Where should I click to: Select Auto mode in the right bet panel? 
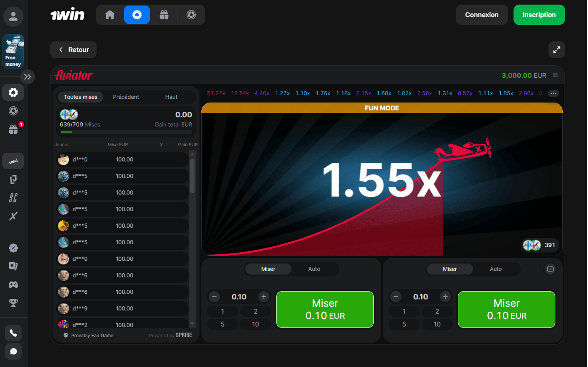[x=496, y=269]
